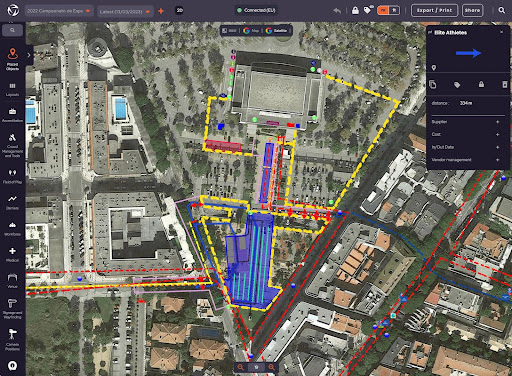
Task: Open the Barriers sidebar section
Action: 12,202
